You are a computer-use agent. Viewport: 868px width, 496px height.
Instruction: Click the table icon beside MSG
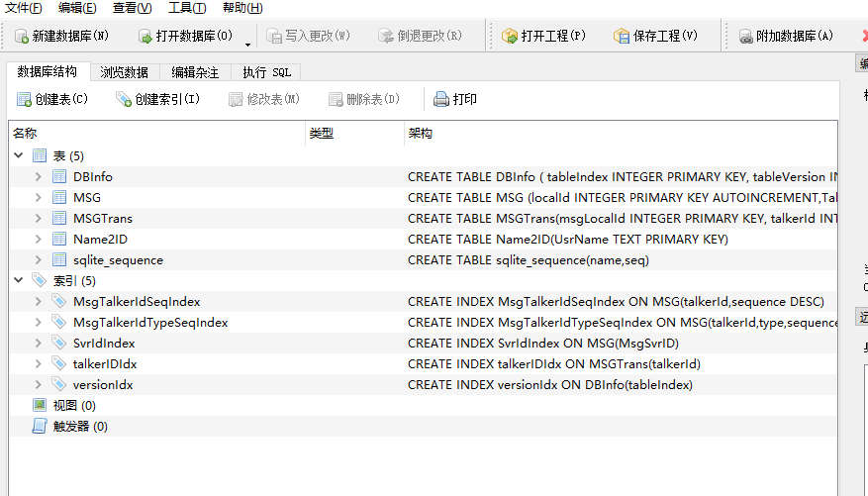point(59,197)
